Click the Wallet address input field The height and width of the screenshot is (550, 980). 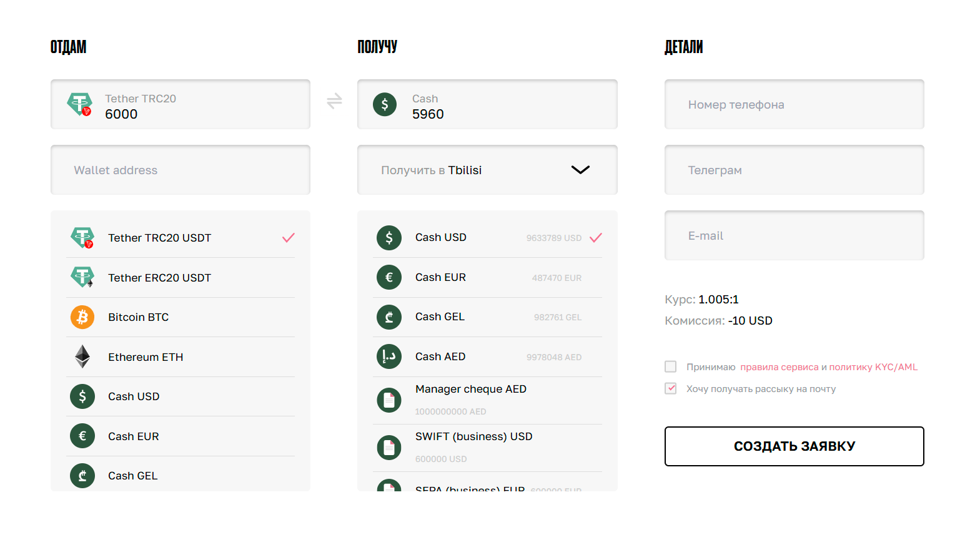181,170
